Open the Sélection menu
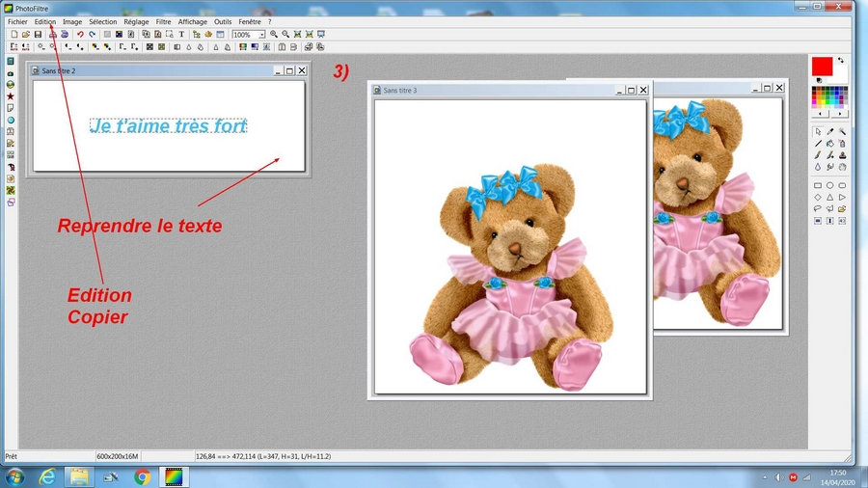Screen dimensions: 868x488 pyautogui.click(x=102, y=21)
